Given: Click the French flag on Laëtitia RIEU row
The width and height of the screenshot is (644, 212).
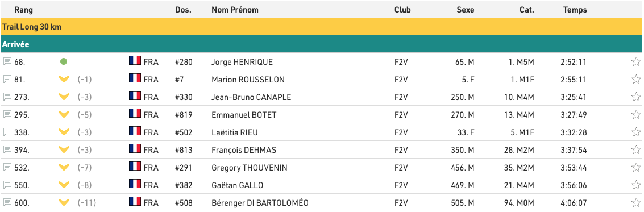Looking at the screenshot, I should (x=135, y=132).
